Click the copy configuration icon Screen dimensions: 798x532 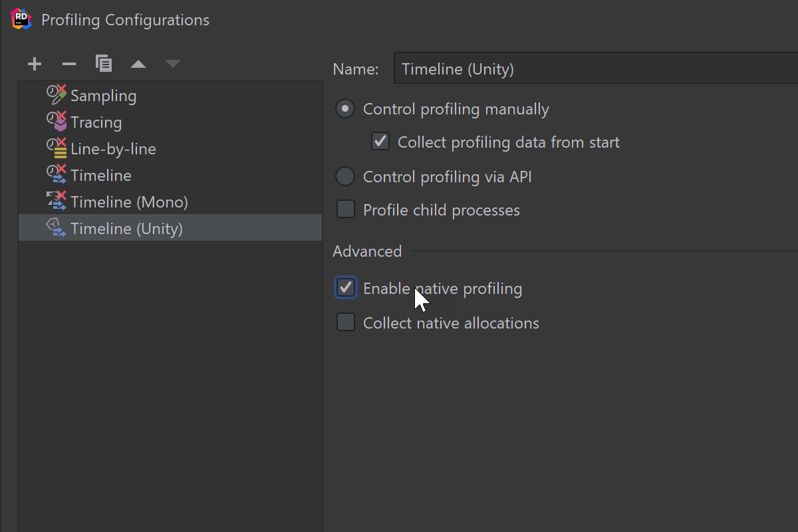click(x=103, y=63)
